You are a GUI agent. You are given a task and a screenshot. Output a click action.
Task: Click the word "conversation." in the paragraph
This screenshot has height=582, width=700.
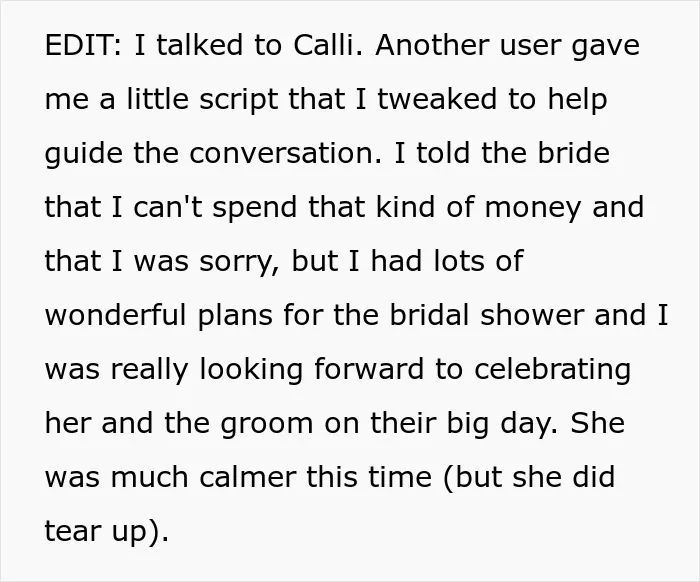(x=286, y=153)
